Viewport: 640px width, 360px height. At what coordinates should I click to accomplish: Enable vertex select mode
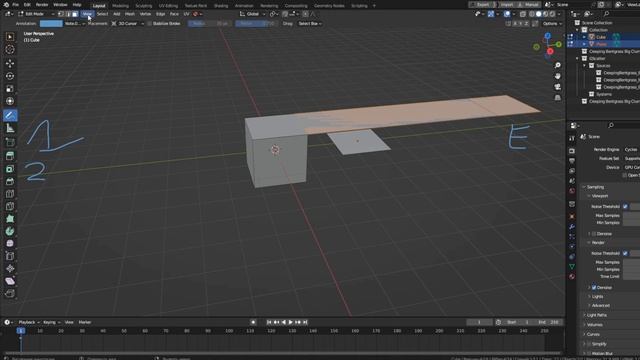coord(61,14)
